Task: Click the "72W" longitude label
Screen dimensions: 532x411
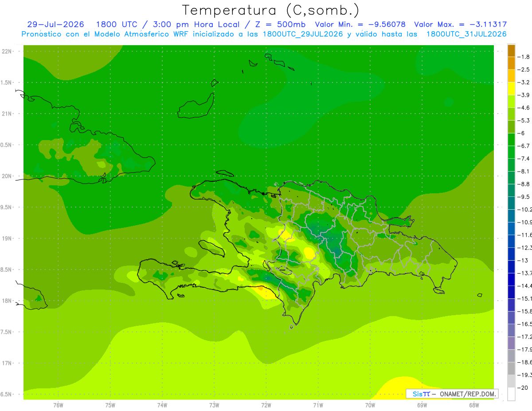Action: (x=266, y=405)
